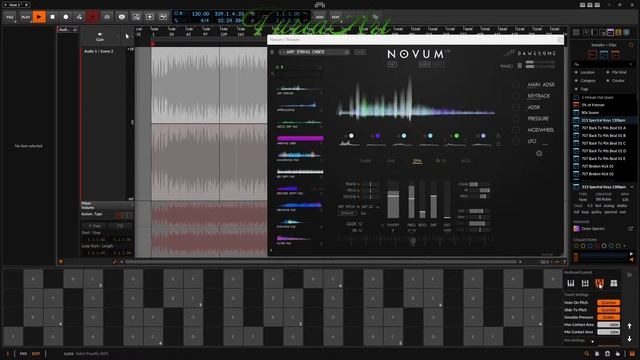Click the search icon in bottom bar

[587, 354]
